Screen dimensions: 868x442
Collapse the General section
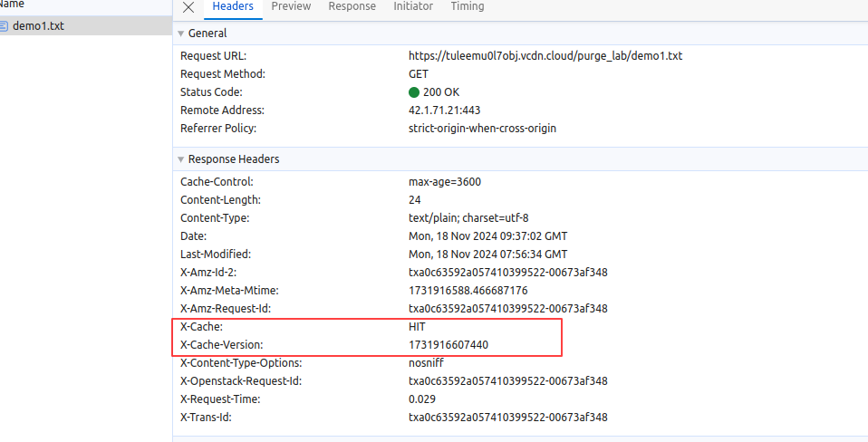[x=181, y=34]
